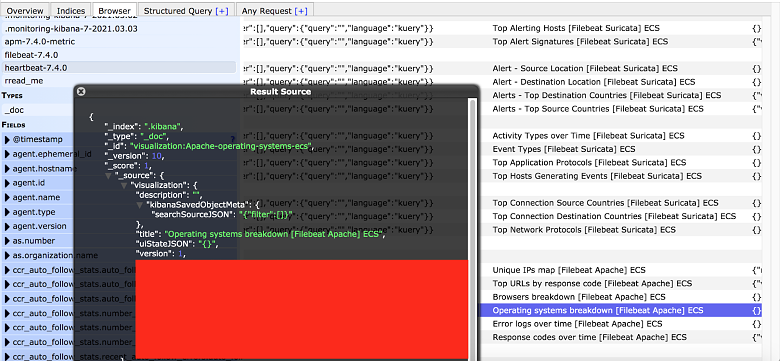Expand the agent.ephemeral_id field
Image resolution: width=780 pixels, height=361 pixels.
point(7,154)
